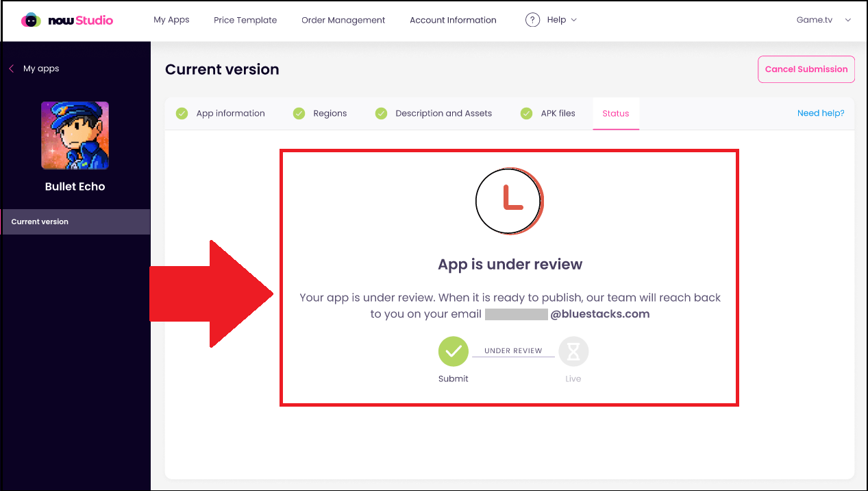Click the APK files checkmark icon
Viewport: 868px width, 491px height.
click(x=526, y=113)
